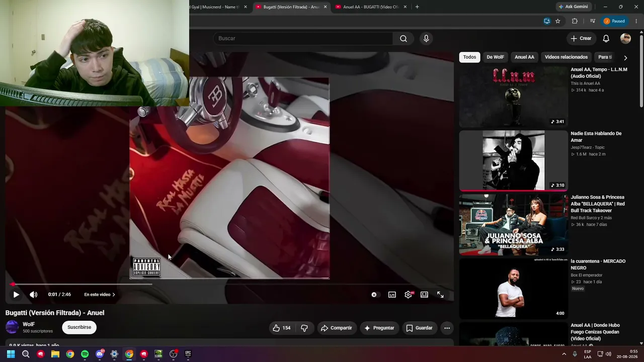Switch to the Musicnerd browser tab

click(215, 7)
